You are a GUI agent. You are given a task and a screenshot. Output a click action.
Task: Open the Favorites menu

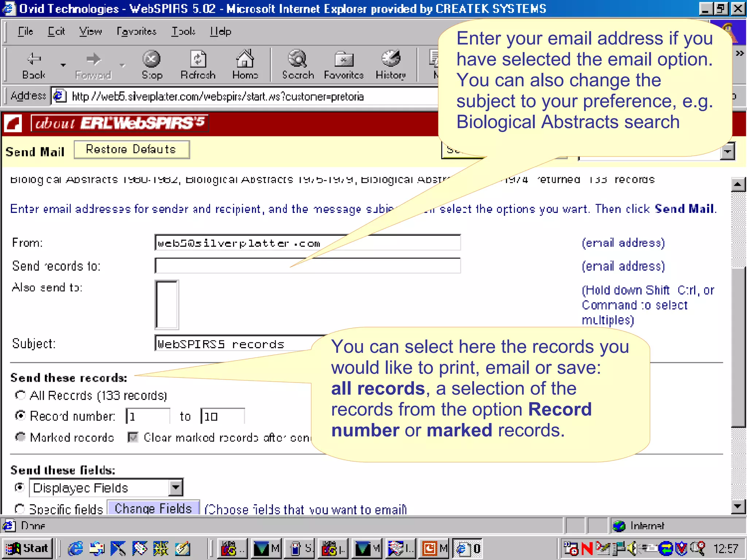click(x=136, y=31)
